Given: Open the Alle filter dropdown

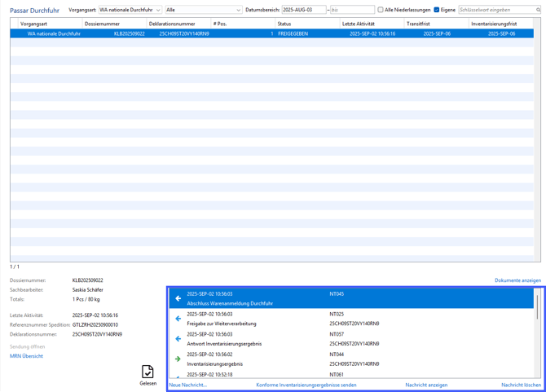Looking at the screenshot, I should tap(204, 10).
